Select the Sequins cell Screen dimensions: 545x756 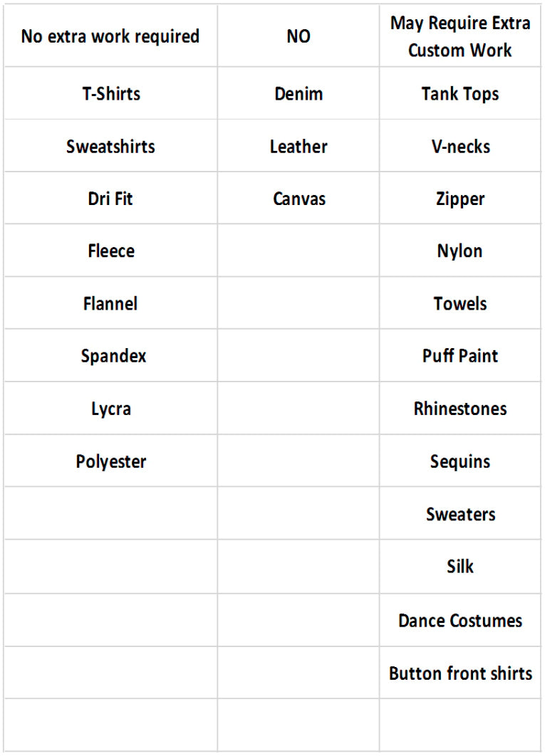click(x=460, y=461)
